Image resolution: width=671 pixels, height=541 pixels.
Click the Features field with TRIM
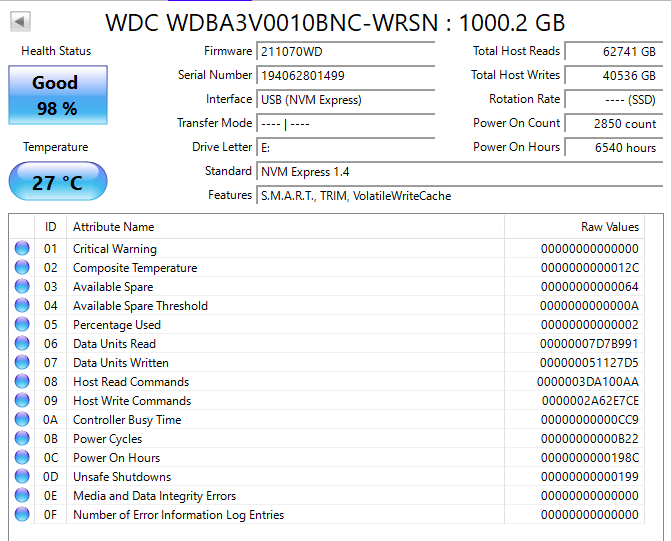[x=460, y=196]
